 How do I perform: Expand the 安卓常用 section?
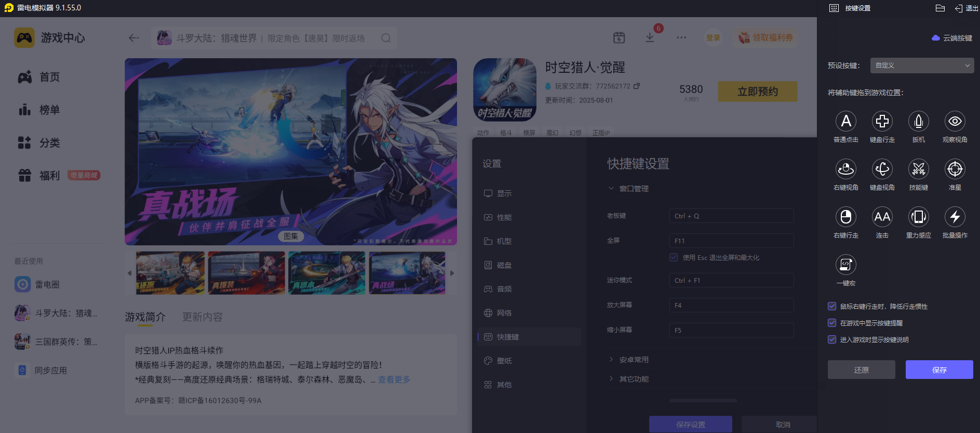pos(629,360)
